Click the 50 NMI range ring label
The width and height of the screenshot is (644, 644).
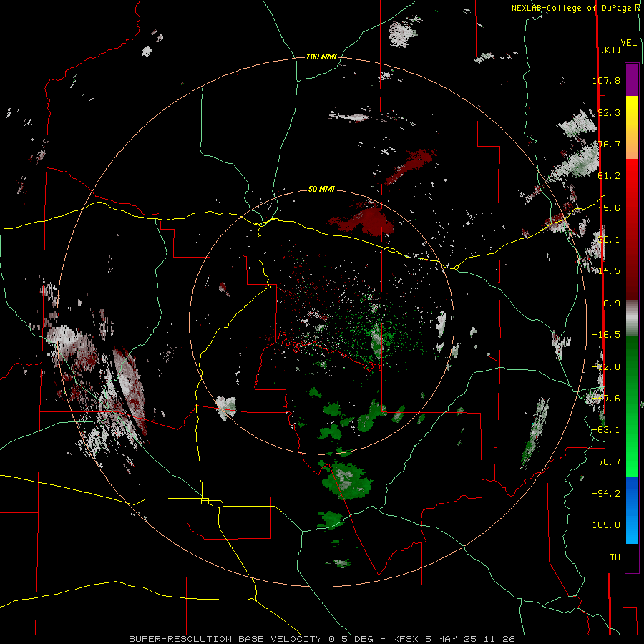click(321, 189)
